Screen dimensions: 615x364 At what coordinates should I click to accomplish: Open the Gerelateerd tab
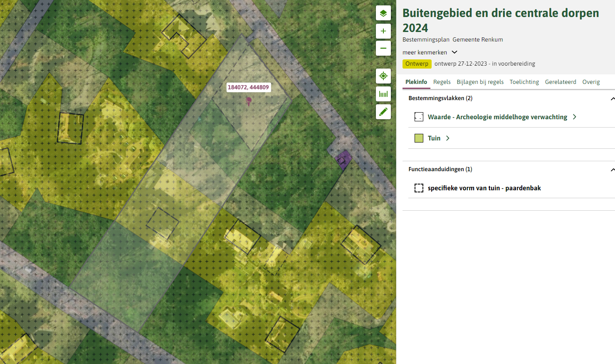561,82
